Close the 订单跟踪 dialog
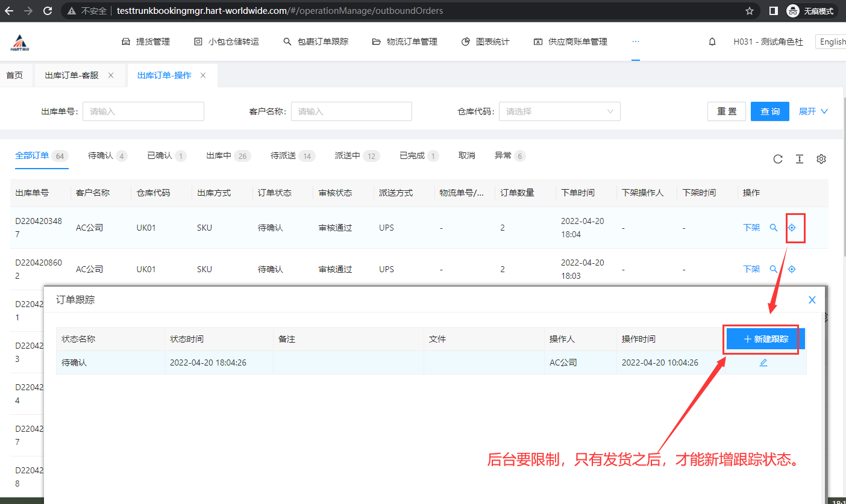The height and width of the screenshot is (504, 846). 812,300
